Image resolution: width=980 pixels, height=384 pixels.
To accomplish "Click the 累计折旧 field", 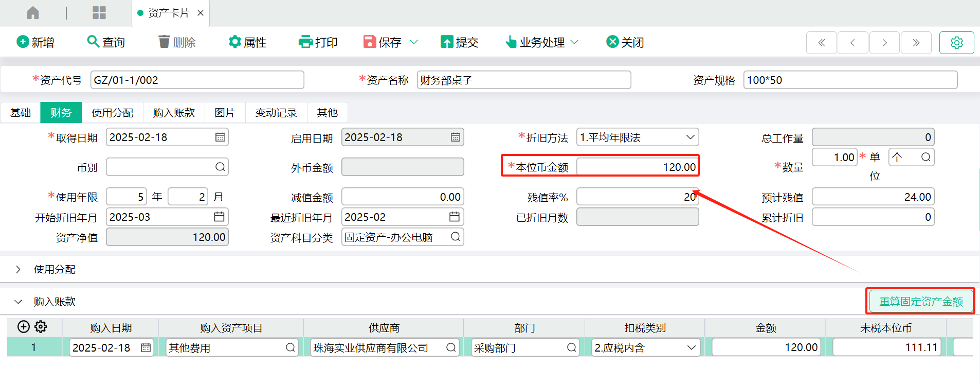I will click(873, 217).
